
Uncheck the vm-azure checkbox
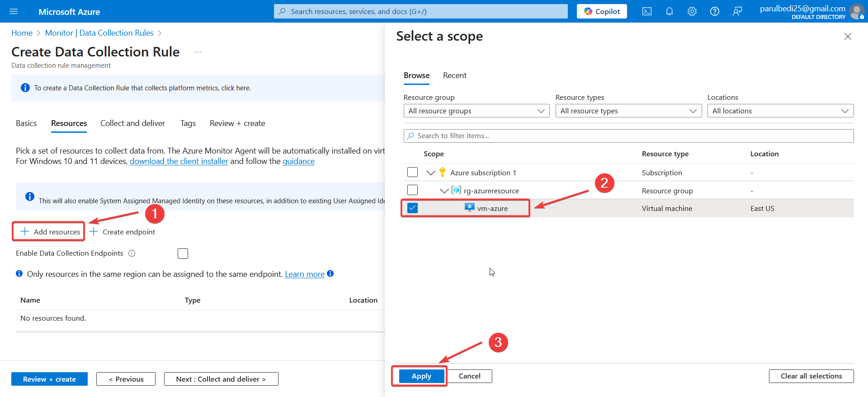[x=412, y=208]
